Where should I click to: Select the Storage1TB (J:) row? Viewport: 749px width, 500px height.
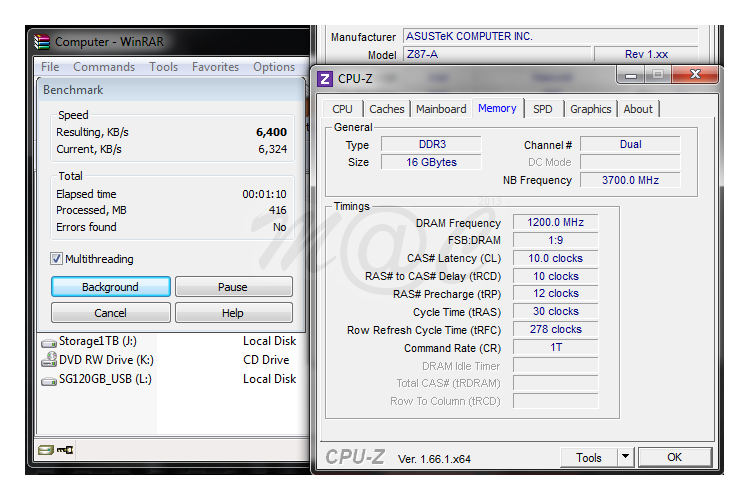click(x=169, y=341)
